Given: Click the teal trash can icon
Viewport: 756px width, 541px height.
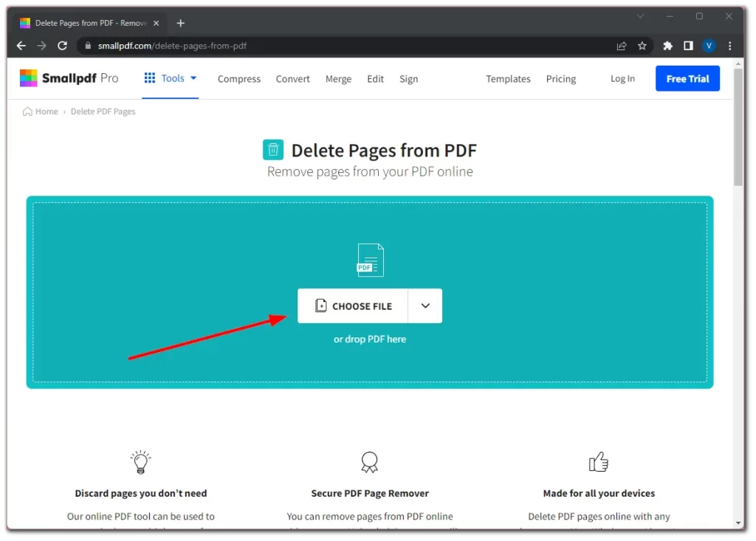Looking at the screenshot, I should tap(273, 150).
